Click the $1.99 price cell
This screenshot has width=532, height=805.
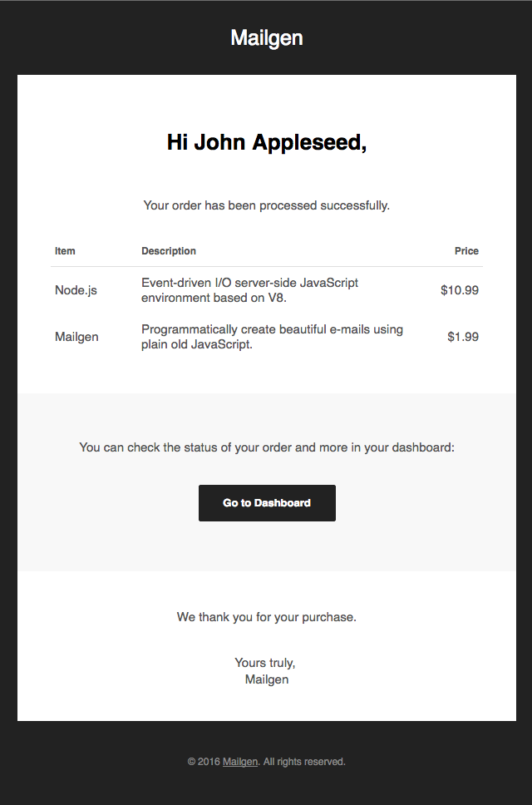pyautogui.click(x=463, y=337)
